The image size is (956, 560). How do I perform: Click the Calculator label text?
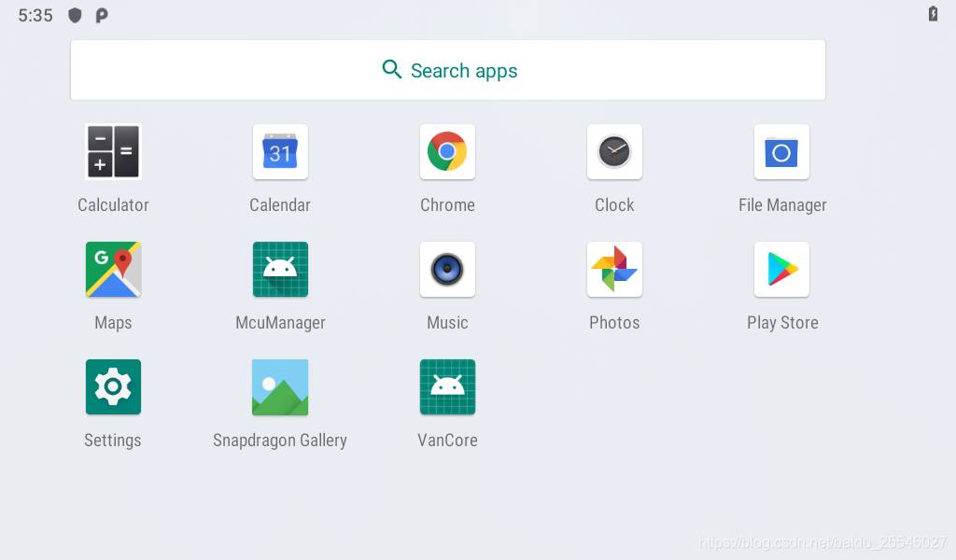click(113, 205)
